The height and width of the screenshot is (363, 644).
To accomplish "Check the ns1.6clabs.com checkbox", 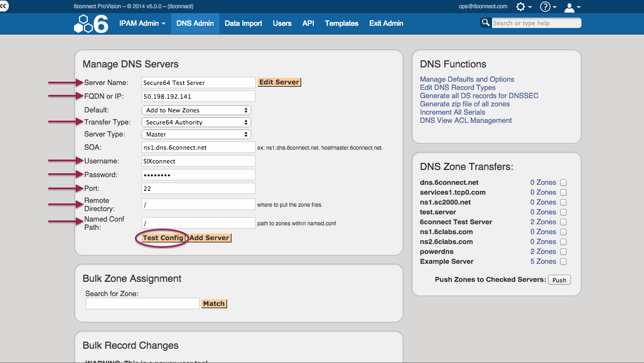I will (563, 232).
